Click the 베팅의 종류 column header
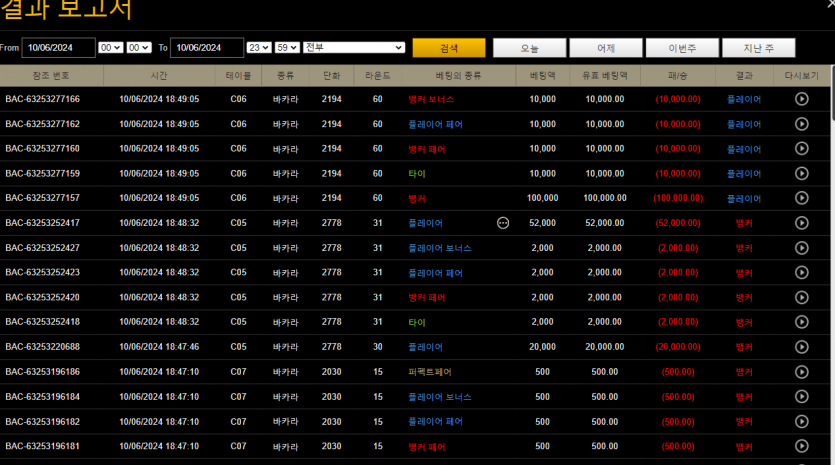Viewport: 835px width, 465px height. pyautogui.click(x=458, y=76)
